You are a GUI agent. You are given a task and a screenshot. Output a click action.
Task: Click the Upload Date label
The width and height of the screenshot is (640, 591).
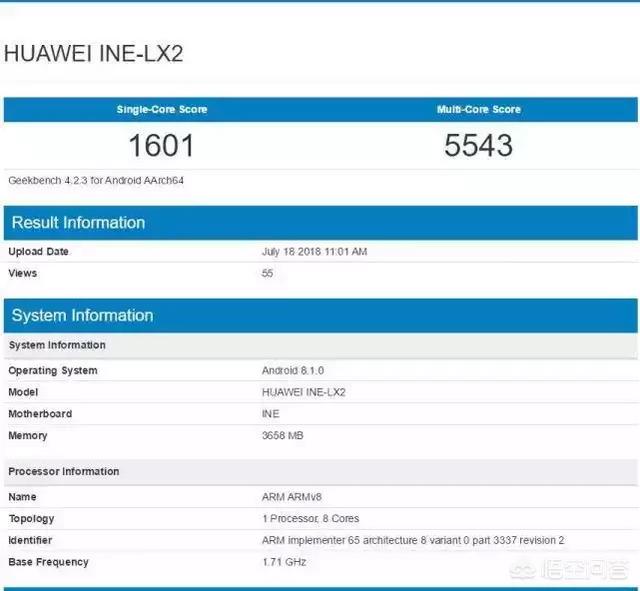[x=38, y=251]
